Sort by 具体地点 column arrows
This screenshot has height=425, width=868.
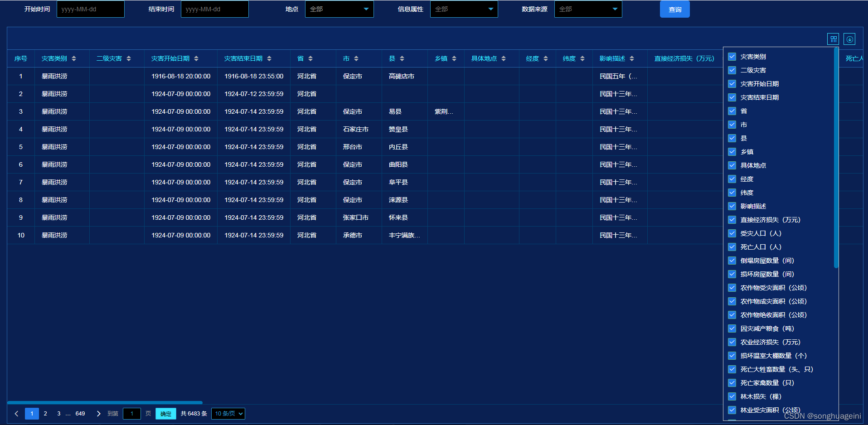pos(504,58)
